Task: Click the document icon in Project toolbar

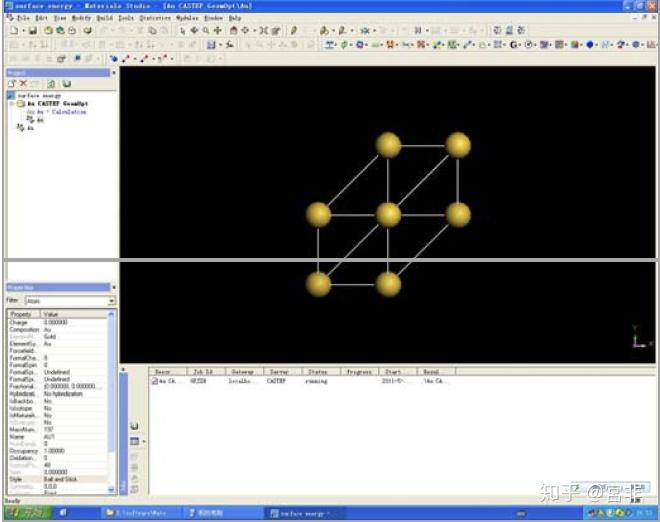Action: pos(51,83)
